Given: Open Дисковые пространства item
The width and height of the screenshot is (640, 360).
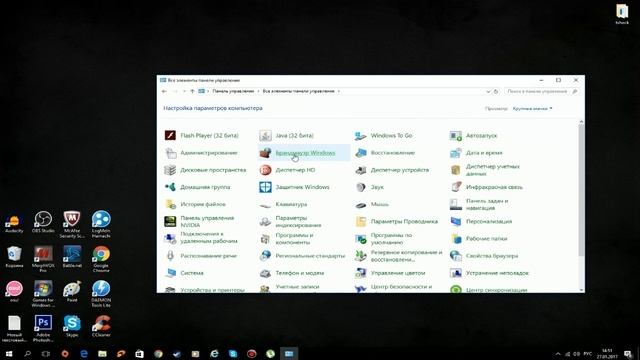Looking at the screenshot, I should [x=205, y=170].
